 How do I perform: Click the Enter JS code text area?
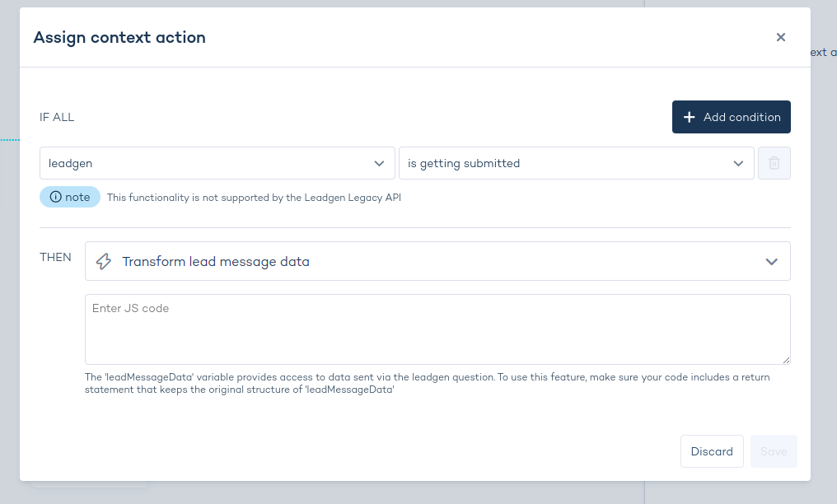tap(437, 328)
